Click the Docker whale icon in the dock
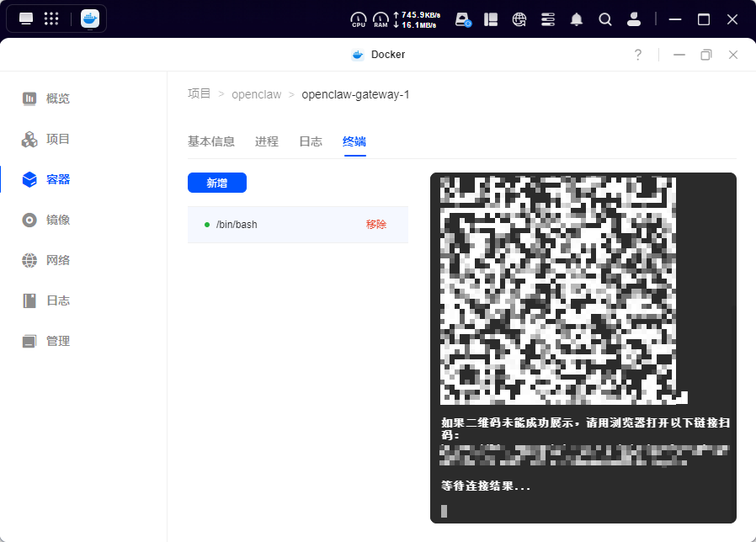Image resolution: width=756 pixels, height=542 pixels. [x=89, y=19]
